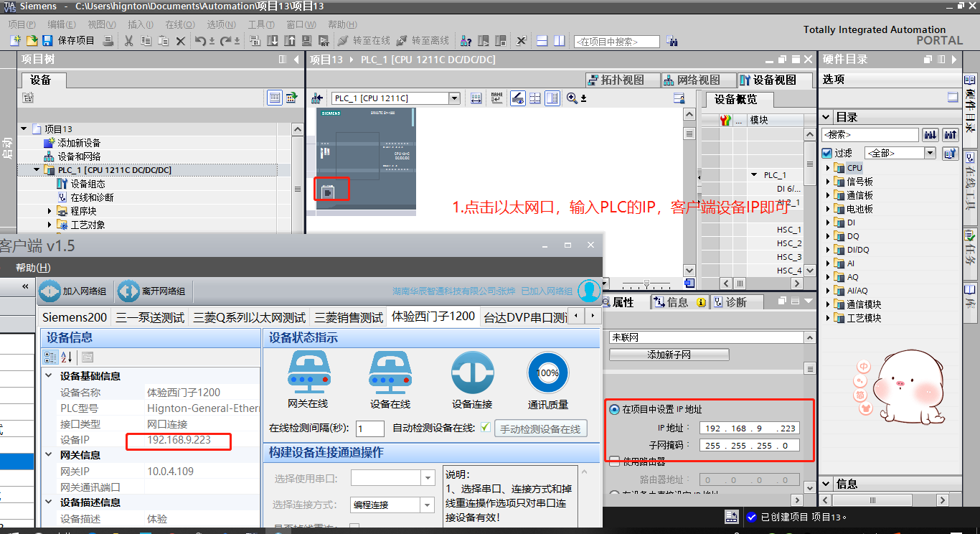Image resolution: width=980 pixels, height=534 pixels.
Task: Click the 加入网络组 join network group icon
Action: [x=50, y=291]
